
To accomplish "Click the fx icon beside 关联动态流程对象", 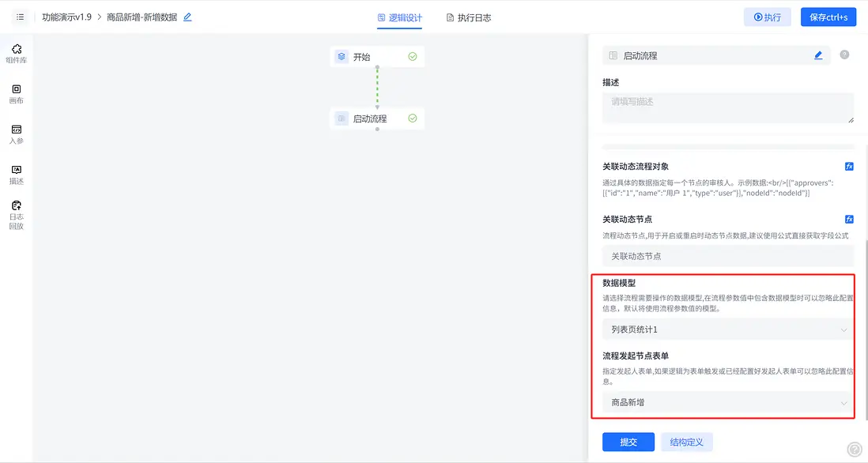I will tap(849, 166).
